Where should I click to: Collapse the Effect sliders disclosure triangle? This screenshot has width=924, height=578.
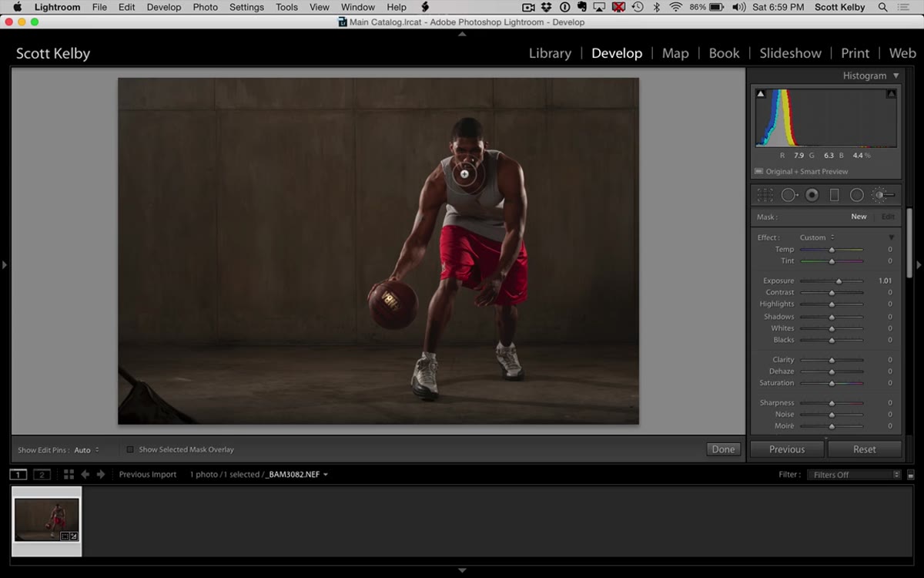(x=892, y=237)
